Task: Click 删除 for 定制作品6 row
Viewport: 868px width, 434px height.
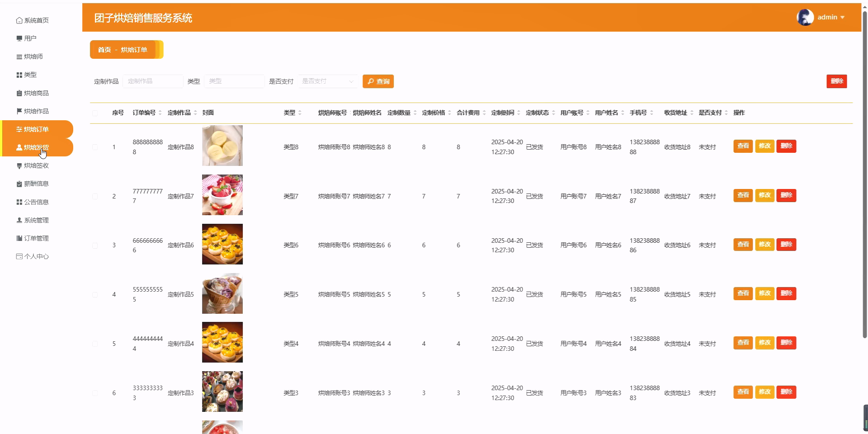Action: click(786, 245)
